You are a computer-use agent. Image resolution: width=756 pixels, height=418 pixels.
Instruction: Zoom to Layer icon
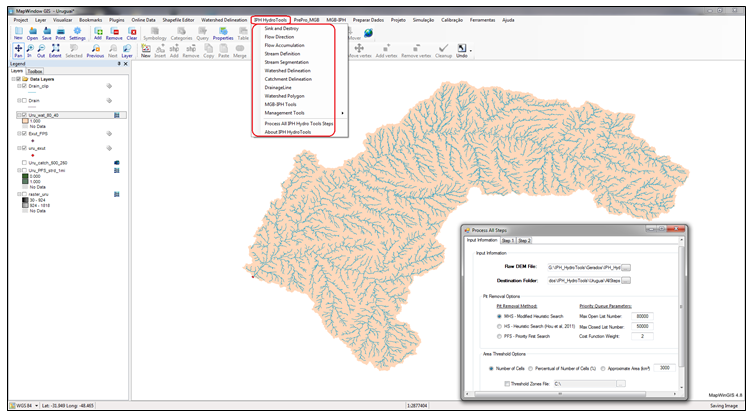tap(127, 50)
